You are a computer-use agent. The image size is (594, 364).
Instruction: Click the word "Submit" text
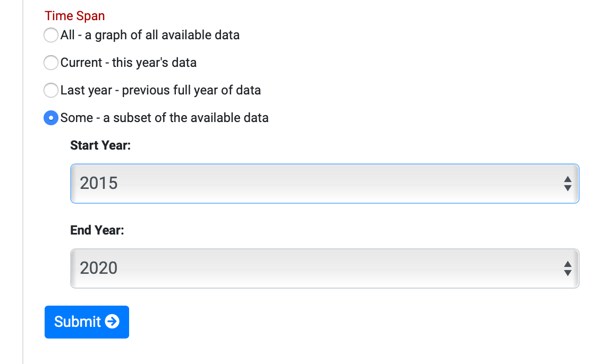pyautogui.click(x=78, y=322)
